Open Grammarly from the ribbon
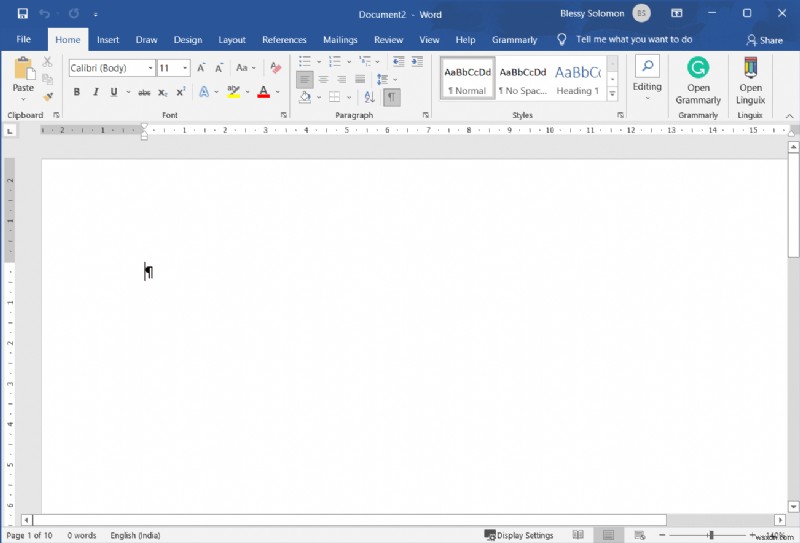The height and width of the screenshot is (543, 800). point(698,80)
